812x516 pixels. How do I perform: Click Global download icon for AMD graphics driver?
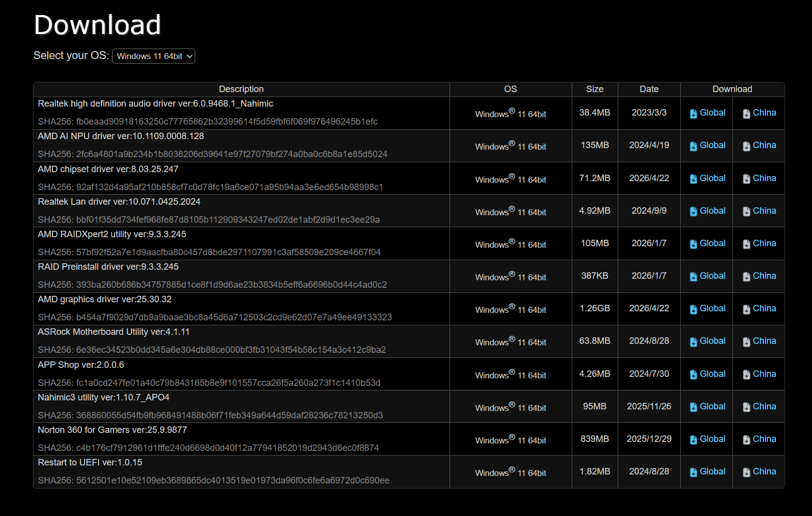point(693,309)
